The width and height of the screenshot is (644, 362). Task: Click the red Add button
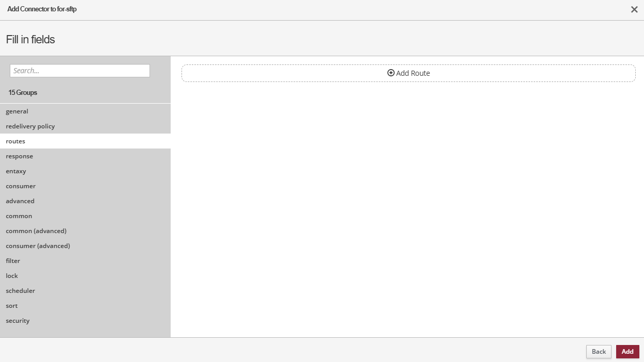(627, 352)
